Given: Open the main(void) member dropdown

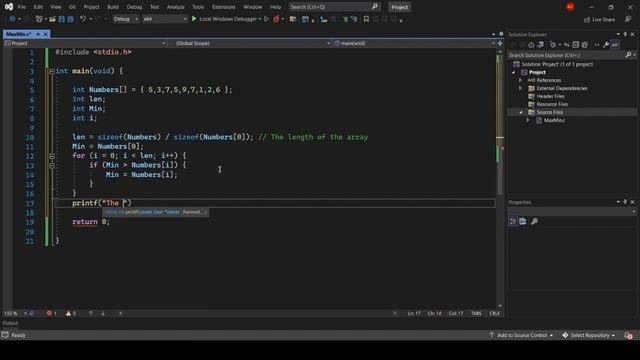Looking at the screenshot, I should (x=415, y=43).
